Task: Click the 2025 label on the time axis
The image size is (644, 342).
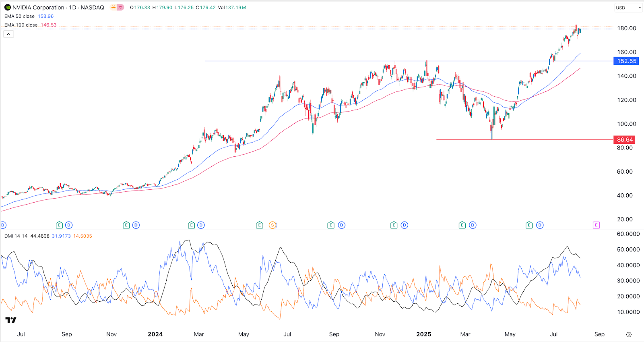Action: click(423, 334)
